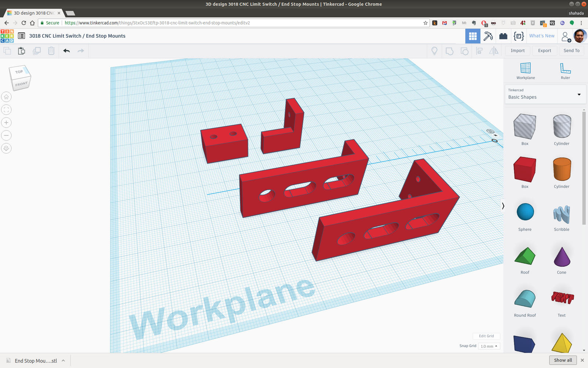This screenshot has height=368, width=588.
Task: Select the small red block with two holes
Action: tap(224, 144)
